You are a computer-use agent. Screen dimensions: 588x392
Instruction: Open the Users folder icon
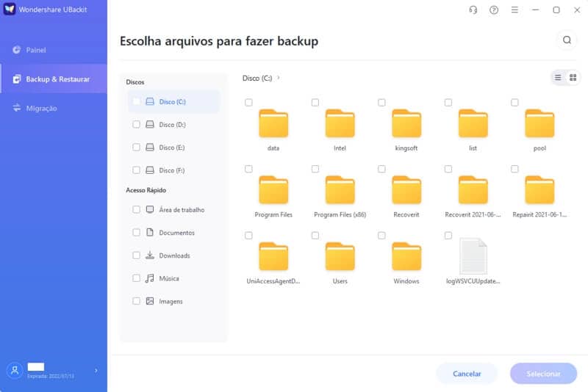pyautogui.click(x=340, y=256)
